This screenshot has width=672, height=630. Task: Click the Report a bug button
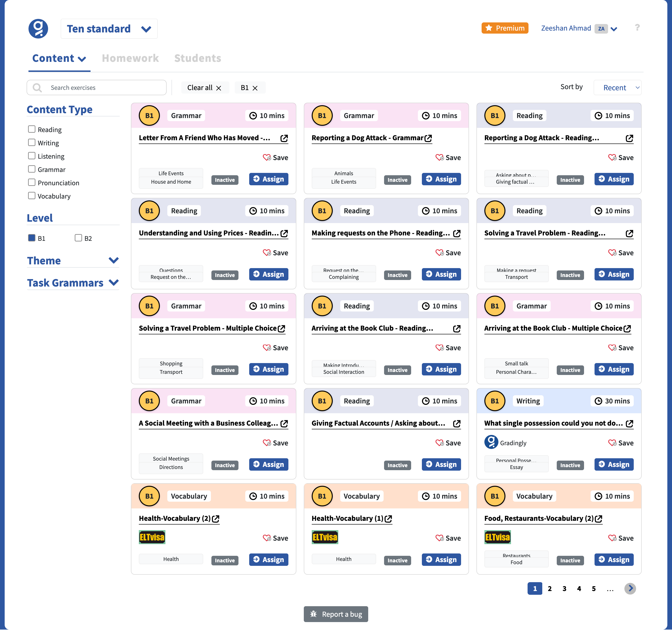[336, 614]
